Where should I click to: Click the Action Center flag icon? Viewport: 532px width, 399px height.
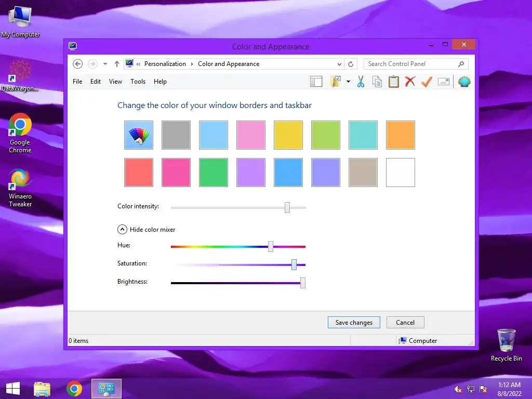(x=483, y=389)
